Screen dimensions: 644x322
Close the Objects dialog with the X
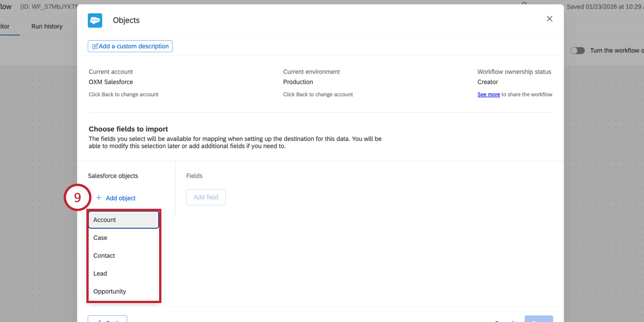(x=549, y=19)
